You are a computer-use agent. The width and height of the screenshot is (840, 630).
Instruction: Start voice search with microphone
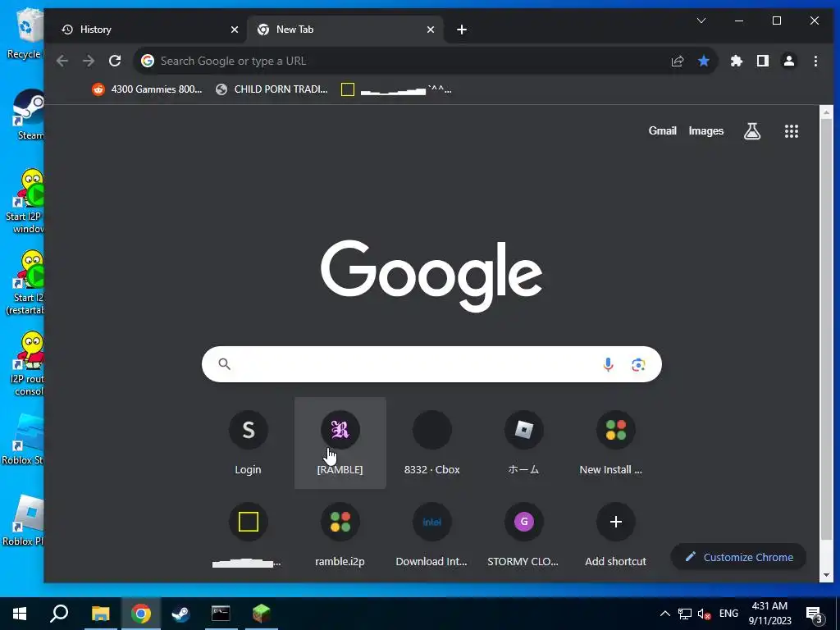click(x=608, y=365)
